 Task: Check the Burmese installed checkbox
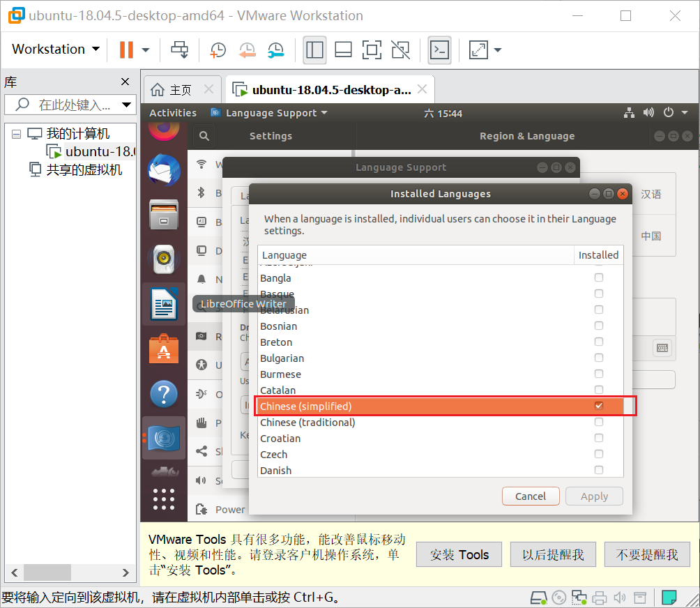tap(599, 374)
